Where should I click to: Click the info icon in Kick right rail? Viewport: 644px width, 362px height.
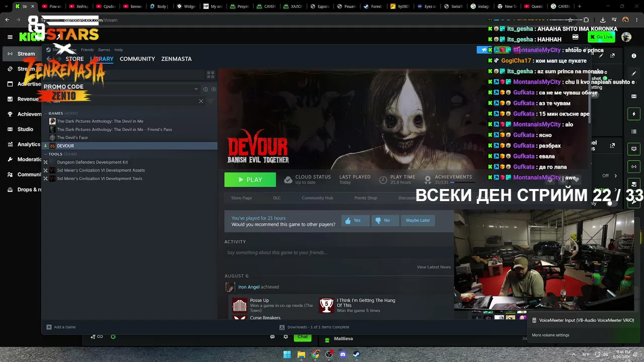(634, 56)
